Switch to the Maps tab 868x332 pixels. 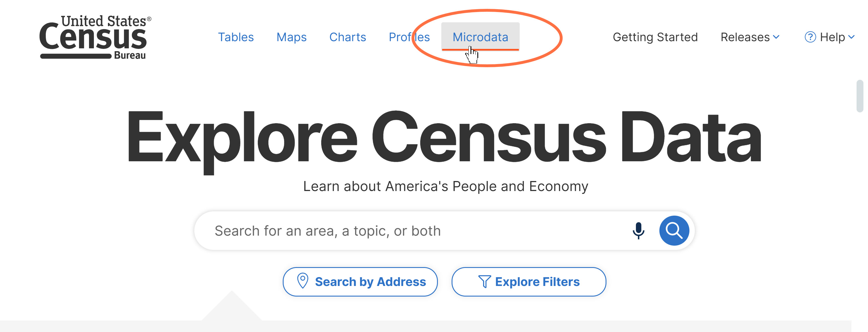pos(291,37)
